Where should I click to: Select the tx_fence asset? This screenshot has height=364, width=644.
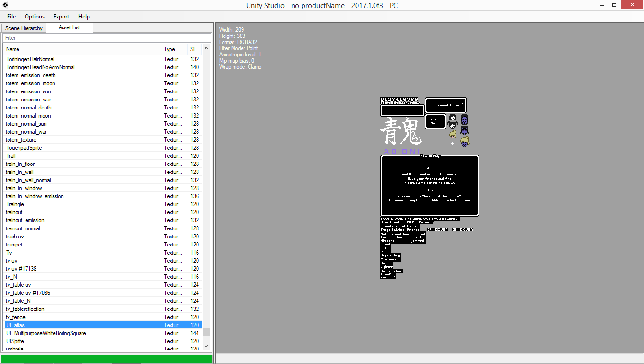coord(103,317)
